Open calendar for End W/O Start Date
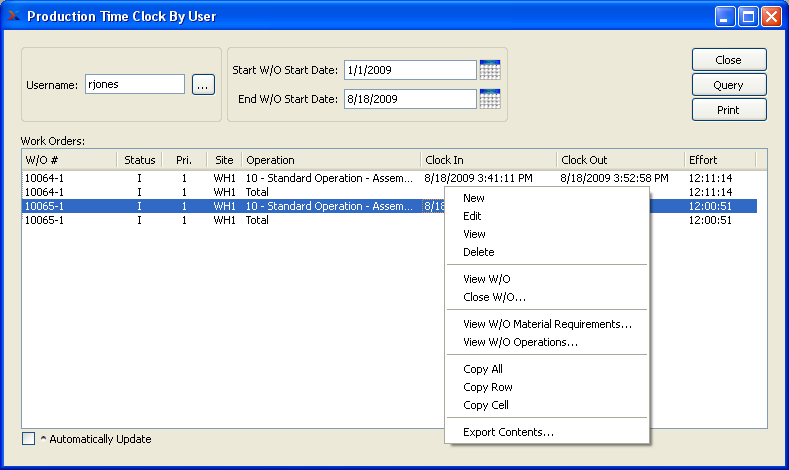Screen dimensions: 789x470 [489, 99]
